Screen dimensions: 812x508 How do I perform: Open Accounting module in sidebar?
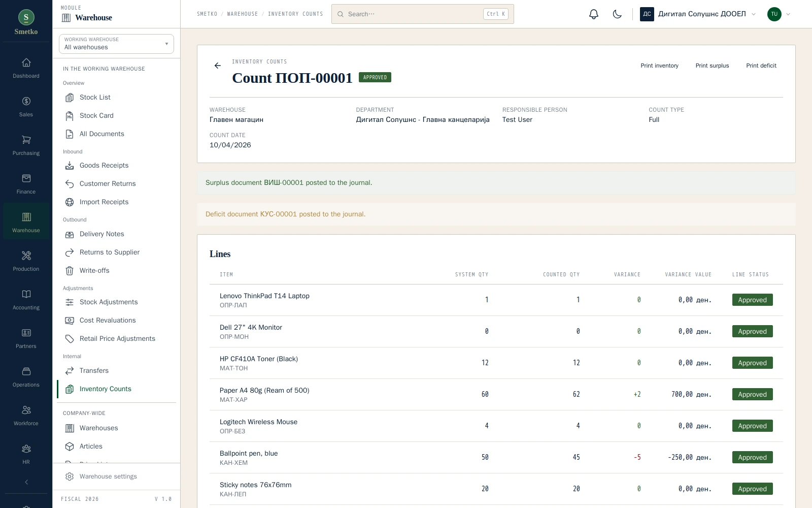26,300
